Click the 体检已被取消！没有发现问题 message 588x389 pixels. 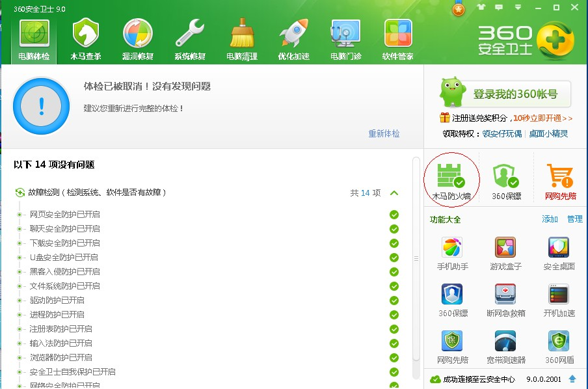click(147, 87)
